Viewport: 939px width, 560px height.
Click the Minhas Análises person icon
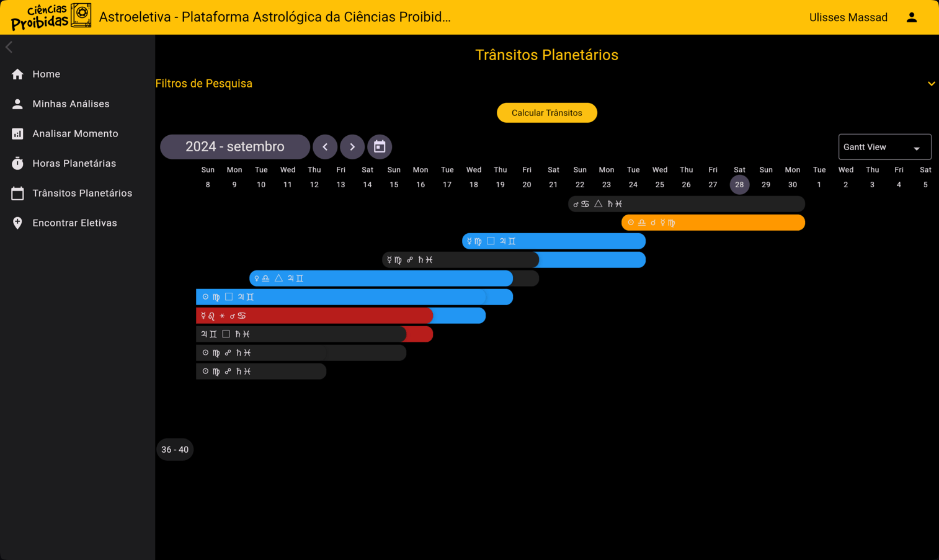(17, 104)
